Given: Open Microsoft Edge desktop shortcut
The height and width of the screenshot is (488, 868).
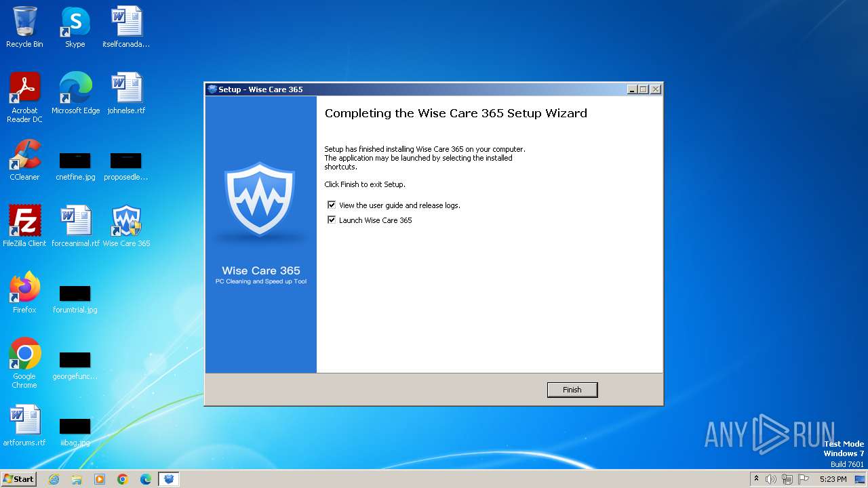Looking at the screenshot, I should pos(75,94).
